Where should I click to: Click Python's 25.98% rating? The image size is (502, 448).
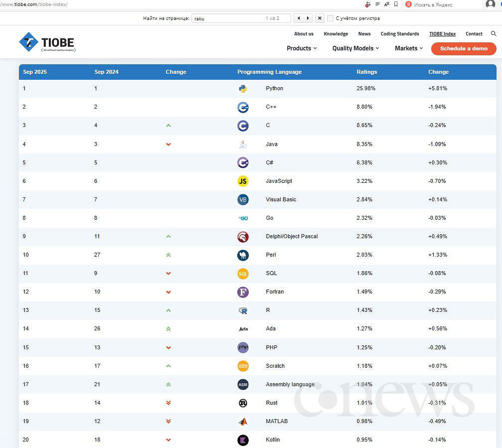366,88
